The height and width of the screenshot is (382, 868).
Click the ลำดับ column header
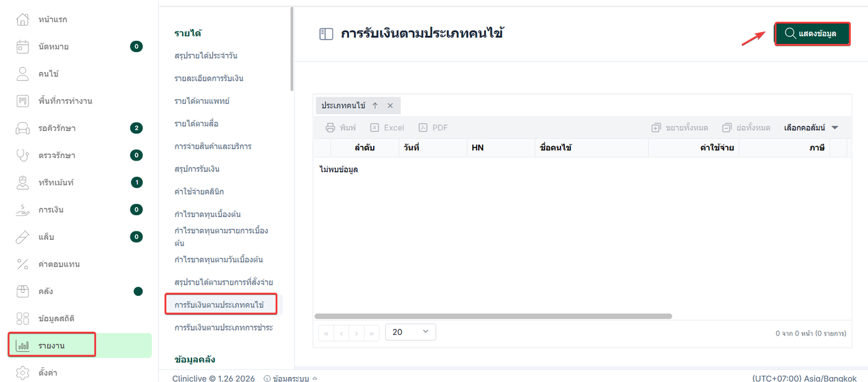[x=365, y=148]
